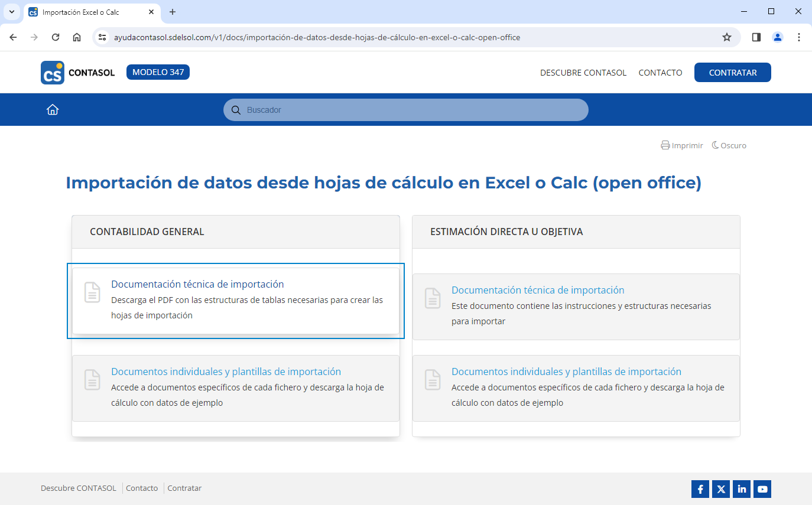Open Chrome three-dot menu

(x=799, y=37)
